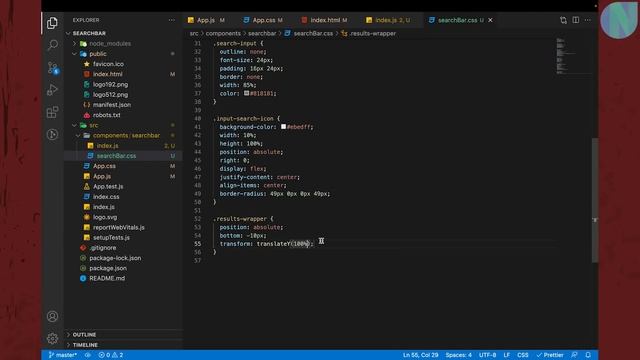640x360 pixels.
Task: Open the Accounts menu icon
Action: click(52, 316)
